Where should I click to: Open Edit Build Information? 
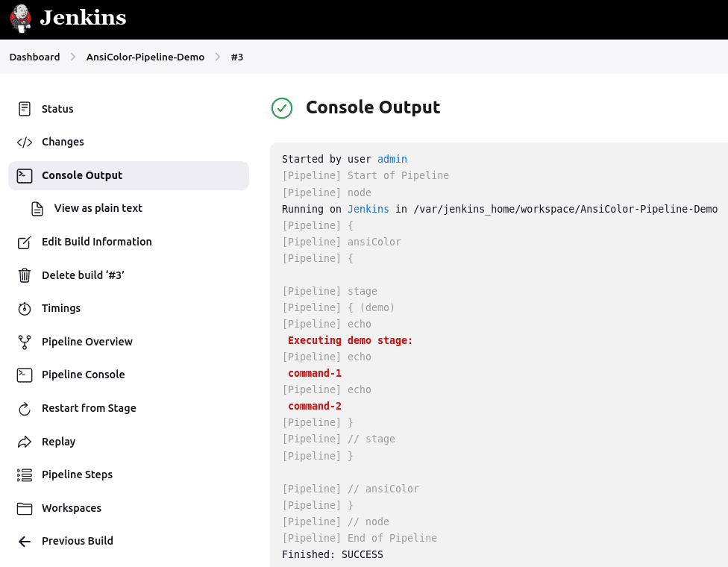(128, 242)
